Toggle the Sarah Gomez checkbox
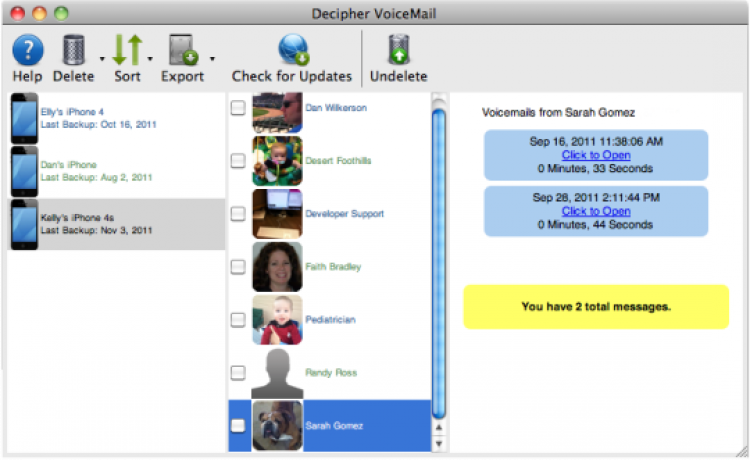This screenshot has height=460, width=750. coord(238,426)
